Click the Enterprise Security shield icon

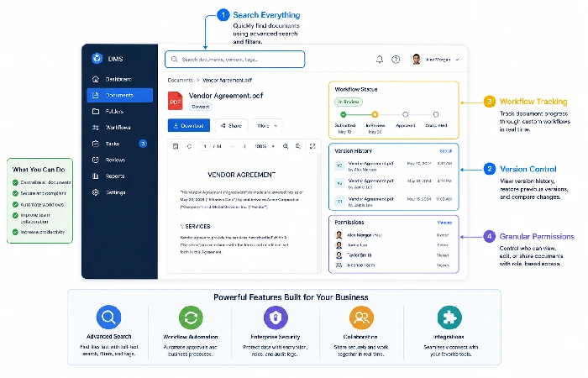click(x=276, y=318)
